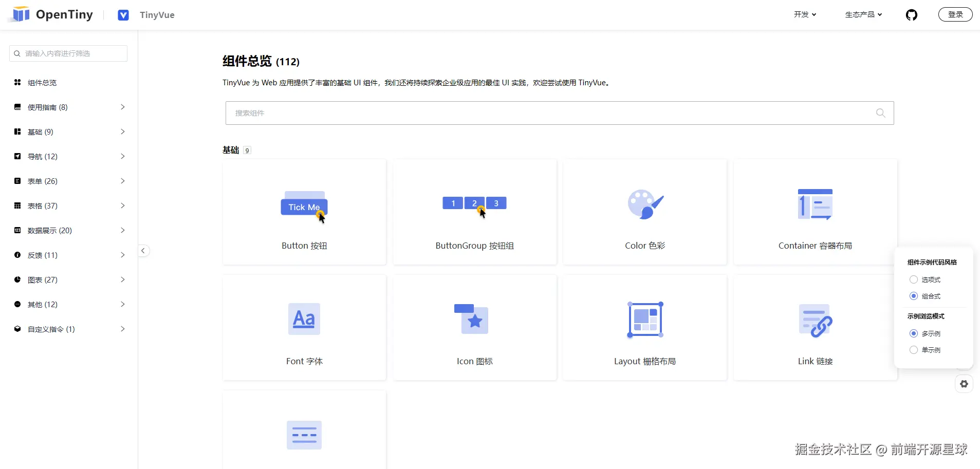The width and height of the screenshot is (980, 469).
Task: Expand the 图表 (27) chevron
Action: [123, 279]
